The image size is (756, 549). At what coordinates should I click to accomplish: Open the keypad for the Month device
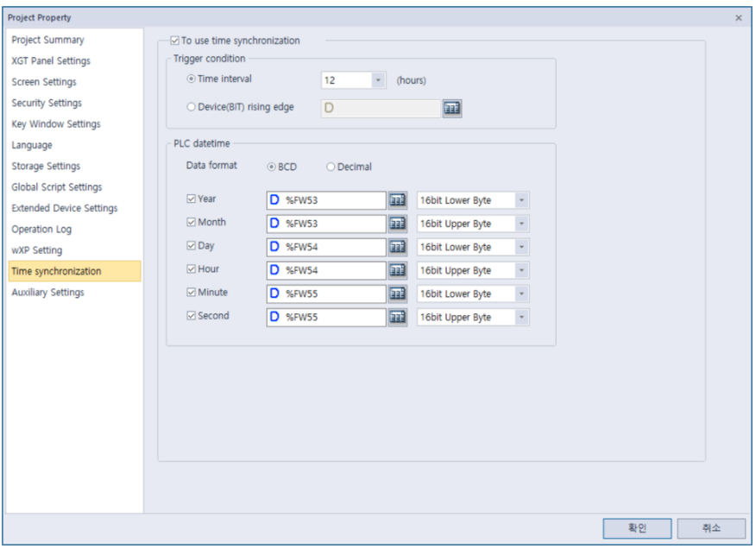click(400, 224)
